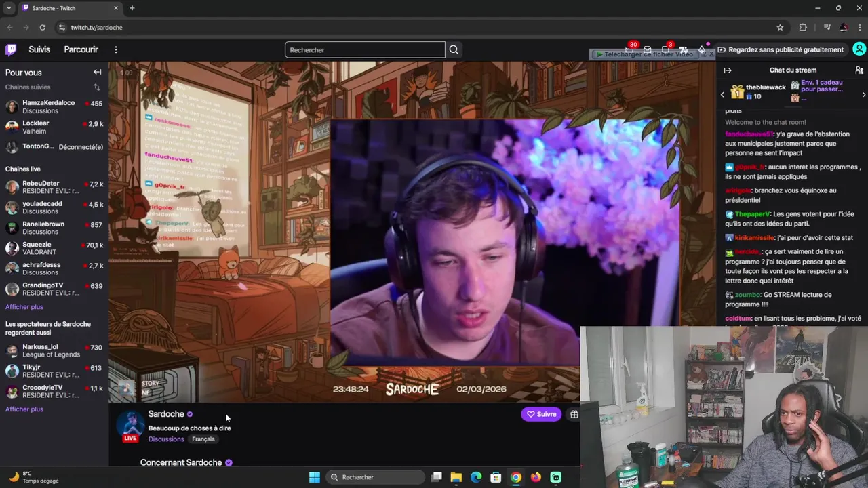Open Chrome extensions puzzle icon
This screenshot has height=488, width=868.
803,27
